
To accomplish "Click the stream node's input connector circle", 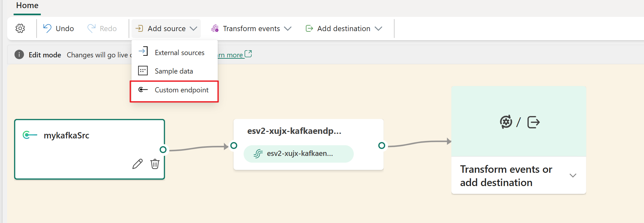I will click(234, 146).
